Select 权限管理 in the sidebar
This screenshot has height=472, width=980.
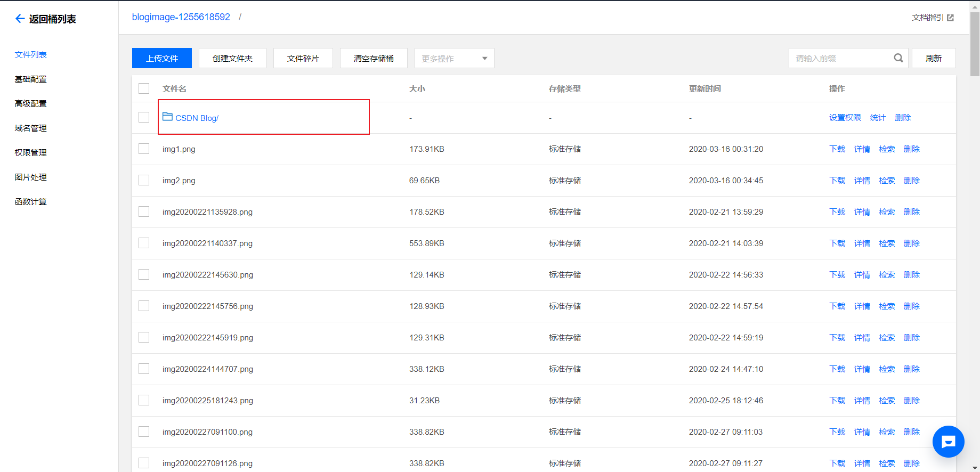30,152
